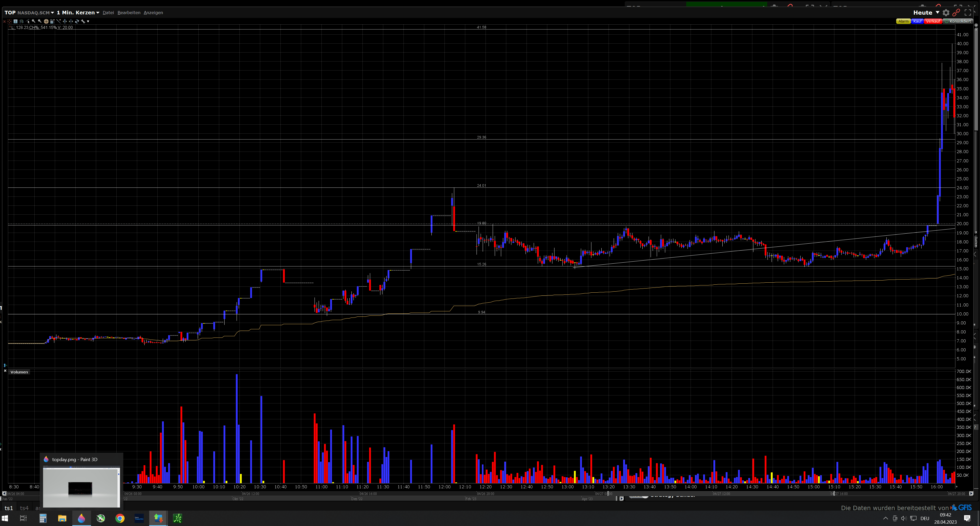
Task: Toggle fullscreen chart view icon
Action: pyautogui.click(x=968, y=13)
